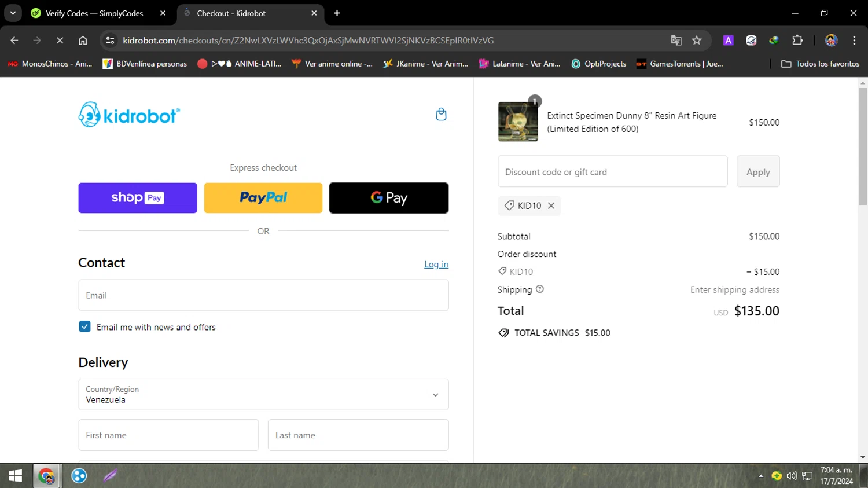Open the BDVenlínea personas bookmark
868x488 pixels.
[145, 64]
